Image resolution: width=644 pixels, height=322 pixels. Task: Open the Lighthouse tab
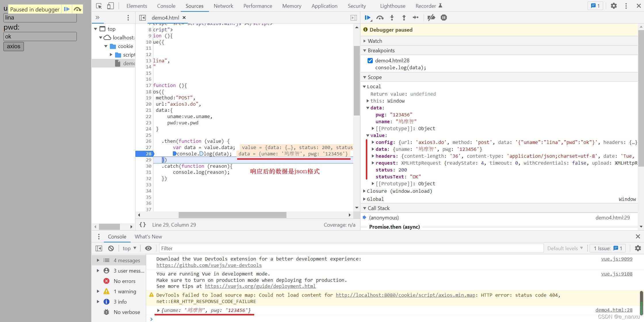click(x=393, y=6)
